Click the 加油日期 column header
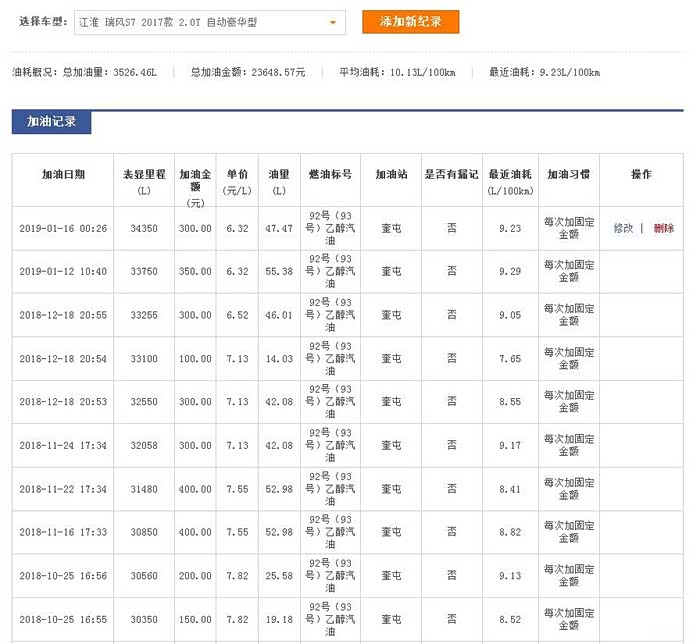Viewport: 700px width, 644px height. tap(63, 174)
